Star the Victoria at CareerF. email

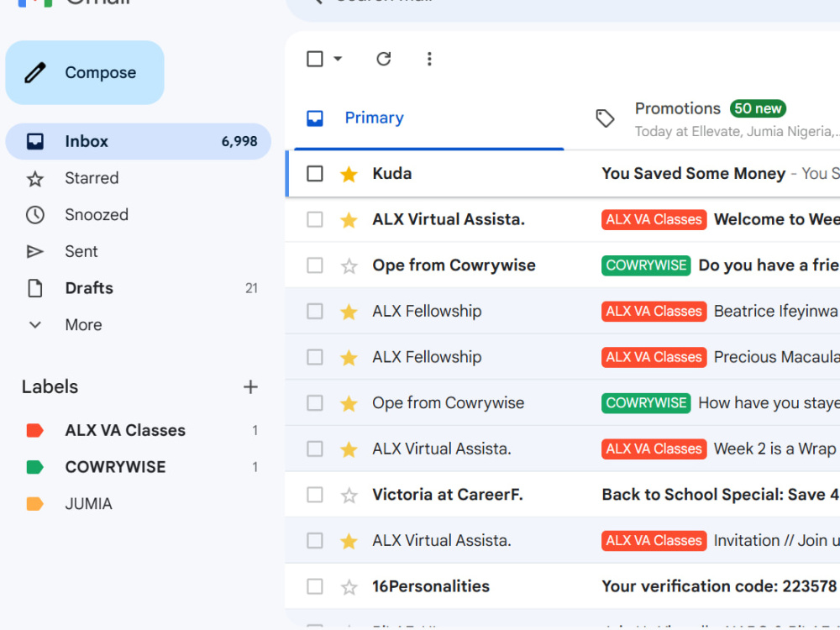(349, 495)
